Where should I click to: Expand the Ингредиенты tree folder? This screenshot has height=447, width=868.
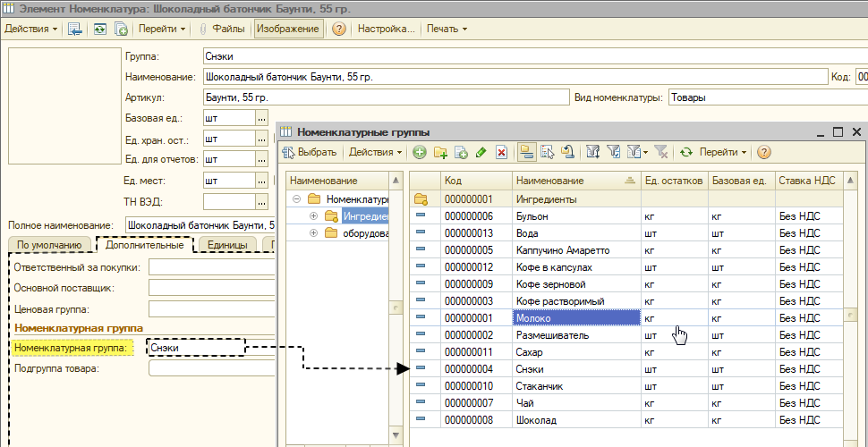click(x=314, y=215)
